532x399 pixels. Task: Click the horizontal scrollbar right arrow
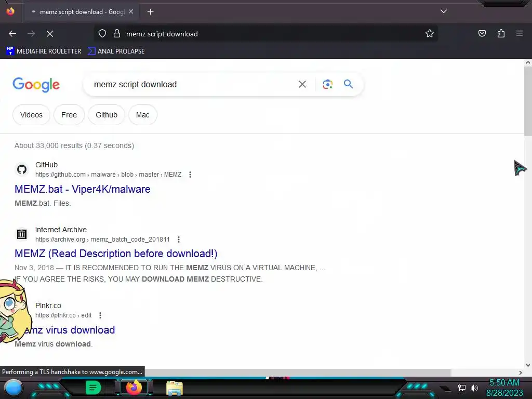(521, 373)
